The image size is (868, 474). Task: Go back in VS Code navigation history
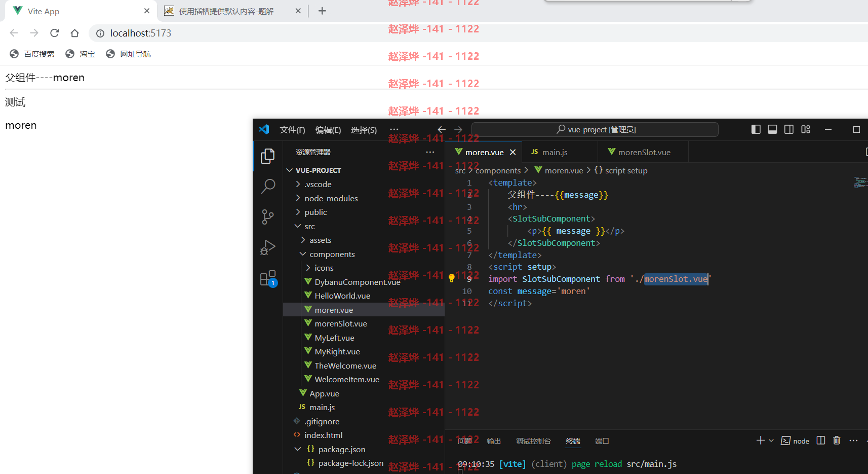tap(442, 130)
